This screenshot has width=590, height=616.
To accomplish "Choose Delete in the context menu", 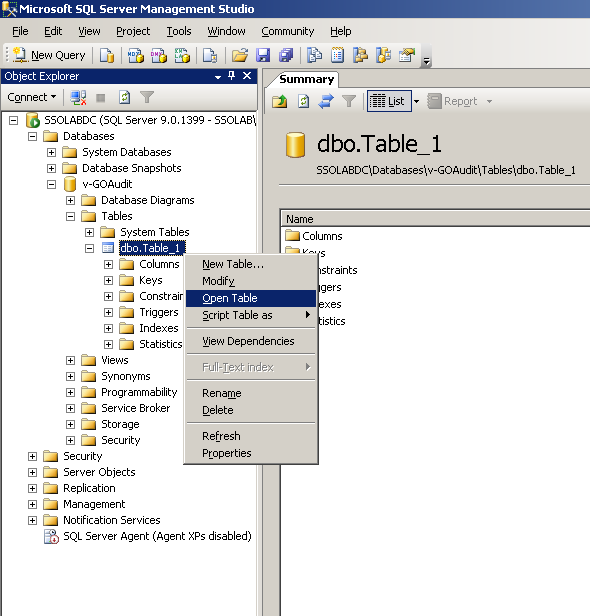I will 251,410.
